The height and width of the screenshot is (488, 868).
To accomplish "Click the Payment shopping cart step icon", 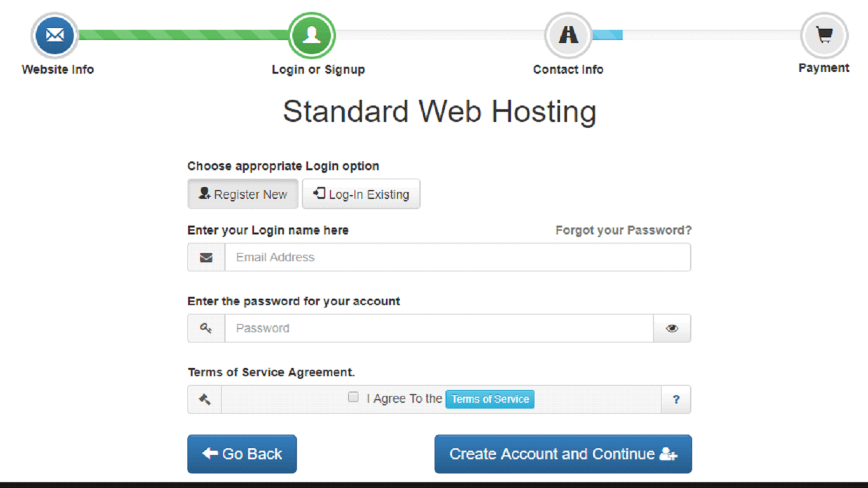I will click(824, 36).
